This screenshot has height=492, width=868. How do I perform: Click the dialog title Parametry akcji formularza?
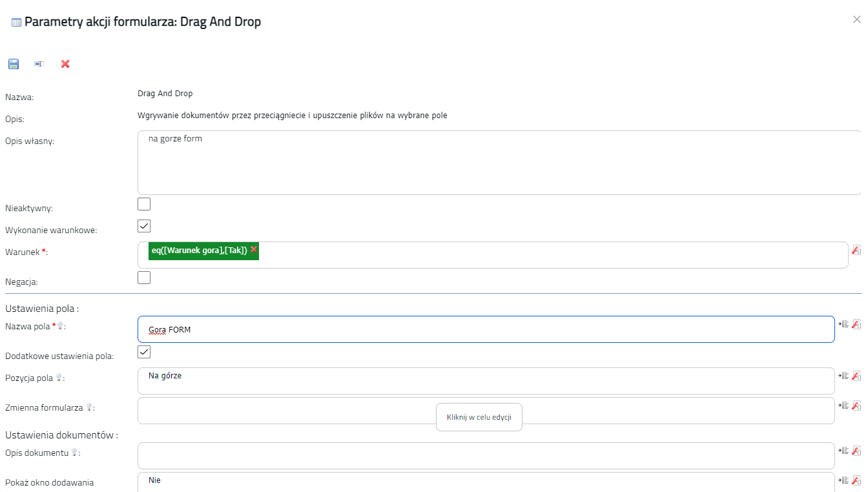tap(143, 22)
